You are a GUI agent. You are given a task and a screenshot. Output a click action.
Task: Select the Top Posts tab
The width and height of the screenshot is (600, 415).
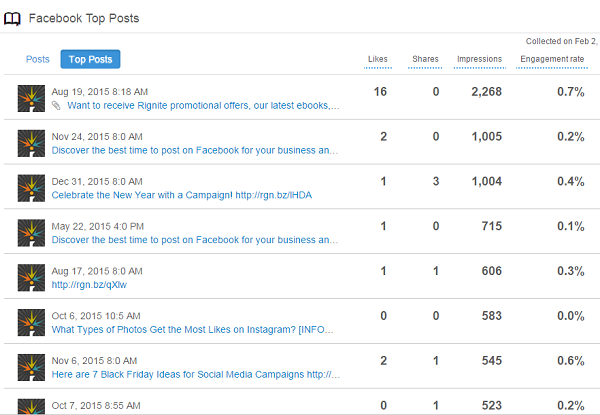tap(90, 59)
